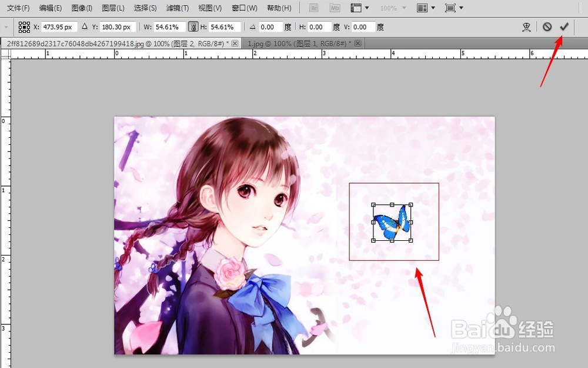Open the 视图(V) menu
This screenshot has height=368, width=588.
pyautogui.click(x=210, y=8)
